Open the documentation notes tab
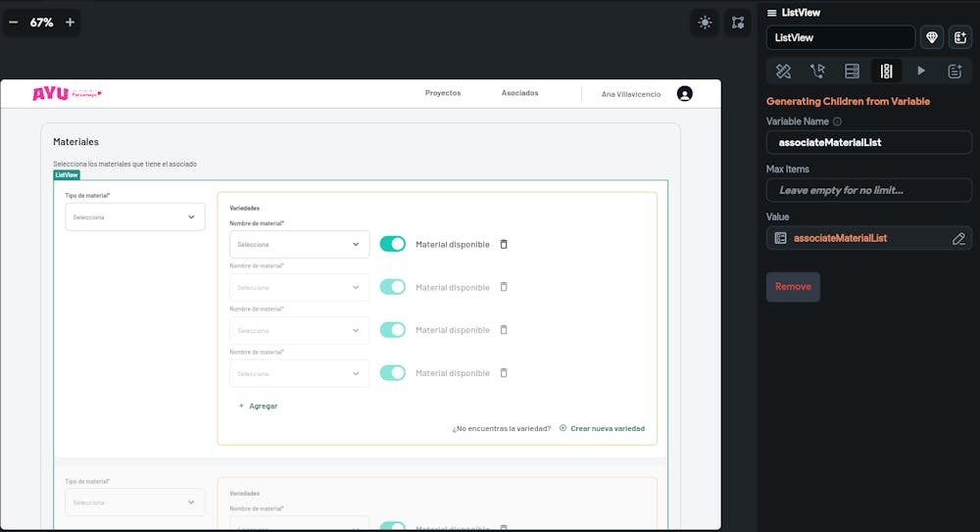 [955, 72]
